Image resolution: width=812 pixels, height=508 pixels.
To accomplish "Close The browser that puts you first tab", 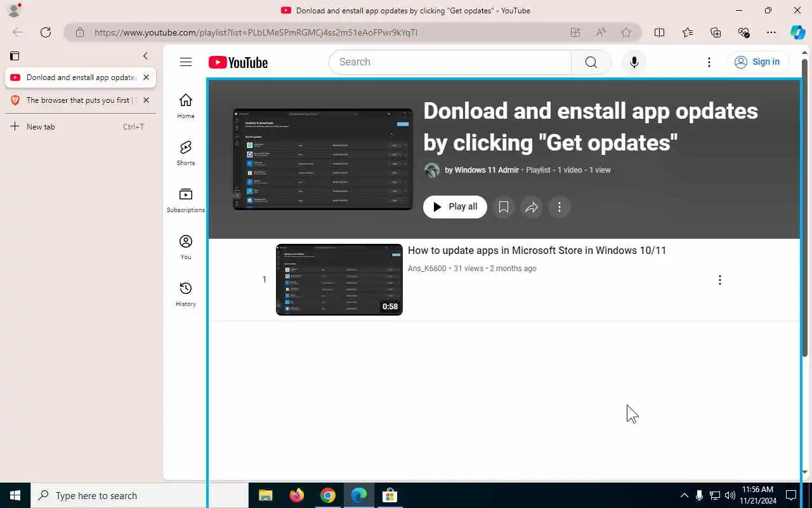I will pyautogui.click(x=146, y=100).
